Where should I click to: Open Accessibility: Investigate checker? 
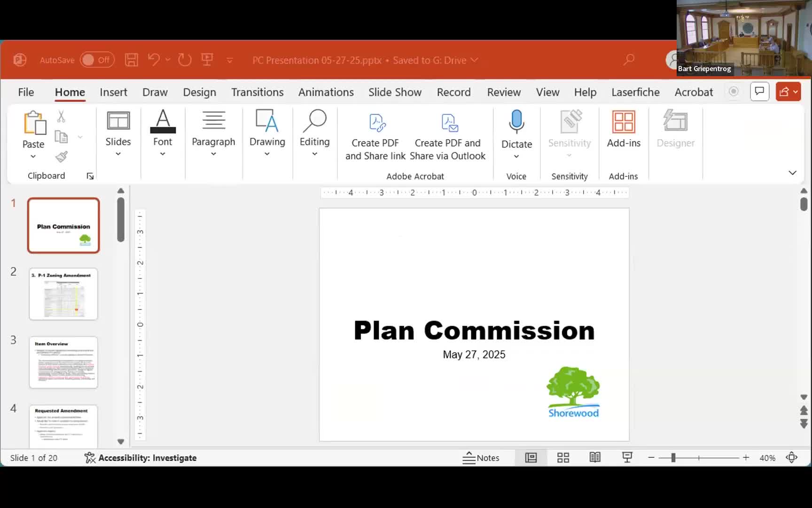click(141, 458)
